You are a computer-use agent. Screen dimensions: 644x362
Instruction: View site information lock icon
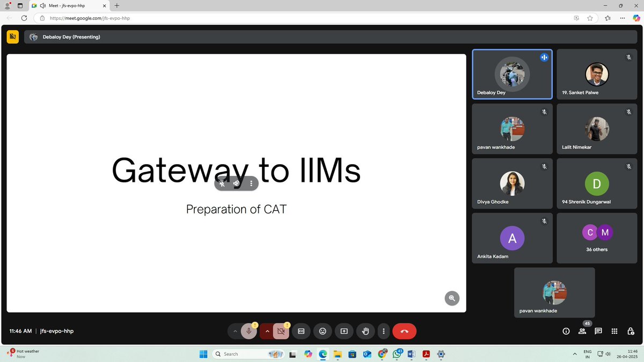click(42, 18)
